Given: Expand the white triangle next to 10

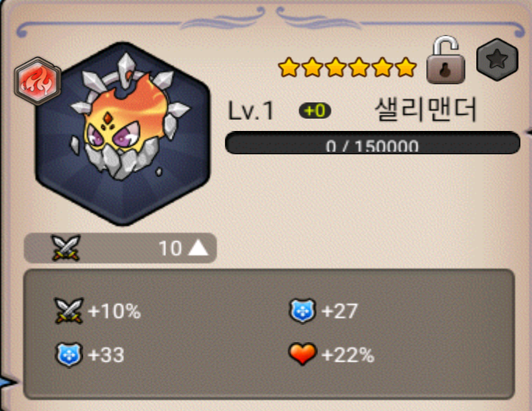Looking at the screenshot, I should click(198, 248).
